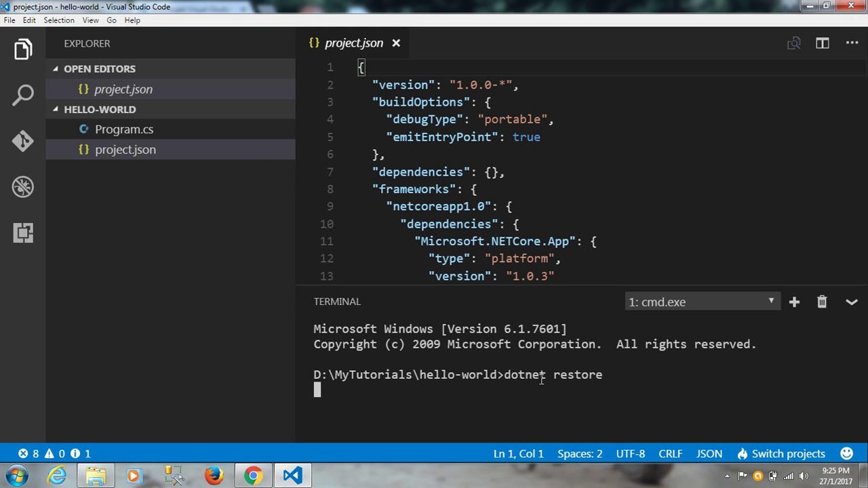Change line endings via CRLF status item

point(671,453)
